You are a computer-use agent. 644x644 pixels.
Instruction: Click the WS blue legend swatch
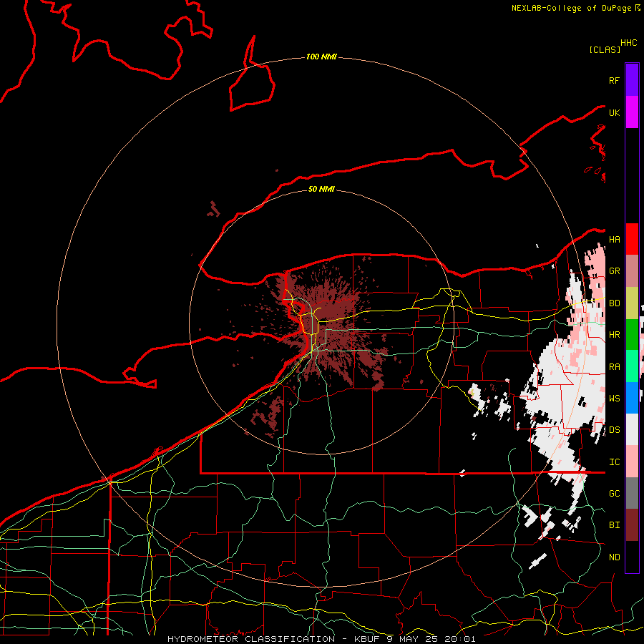coord(632,398)
